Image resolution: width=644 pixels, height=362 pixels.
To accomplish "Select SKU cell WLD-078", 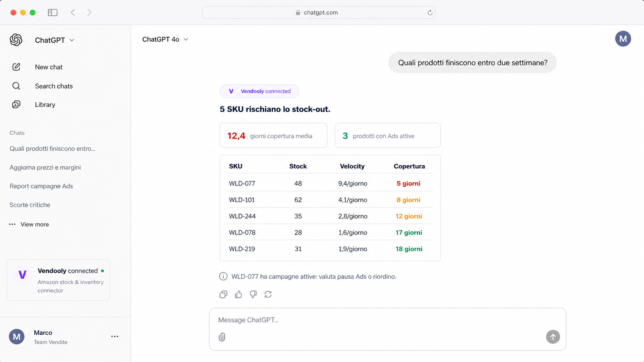I will pos(242,233).
